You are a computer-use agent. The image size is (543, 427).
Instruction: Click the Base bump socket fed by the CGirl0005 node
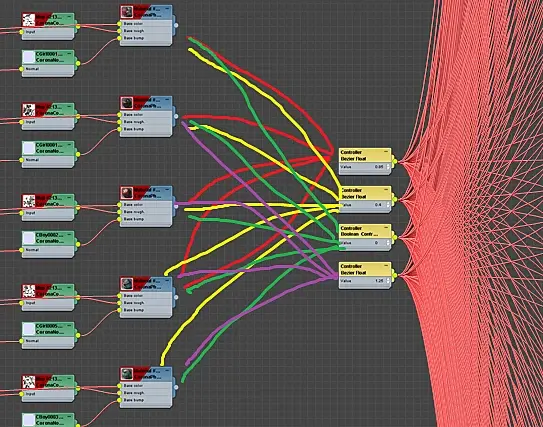[120, 310]
